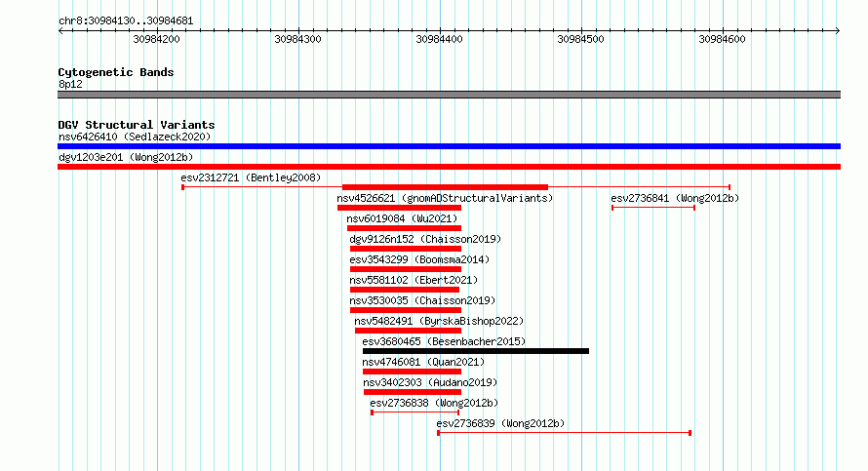This screenshot has height=471, width=868.
Task: Click the nsv6426410 (Sedlazeck2020) label
Action: coord(135,137)
